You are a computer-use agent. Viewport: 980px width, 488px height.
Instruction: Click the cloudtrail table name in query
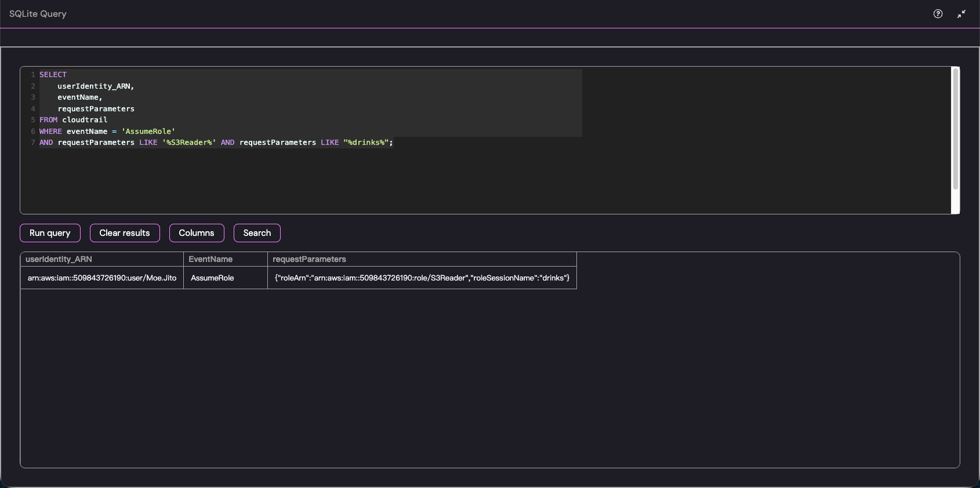pos(85,120)
